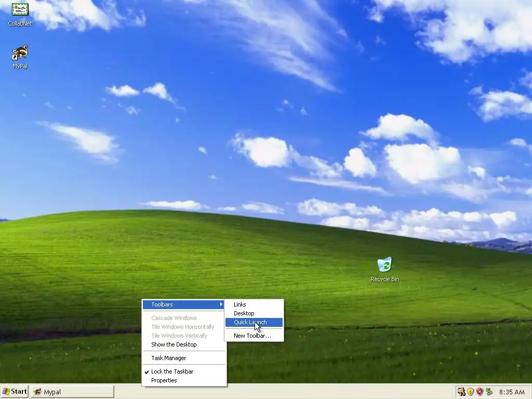Activate the Mypal taskbar button

click(x=73, y=392)
